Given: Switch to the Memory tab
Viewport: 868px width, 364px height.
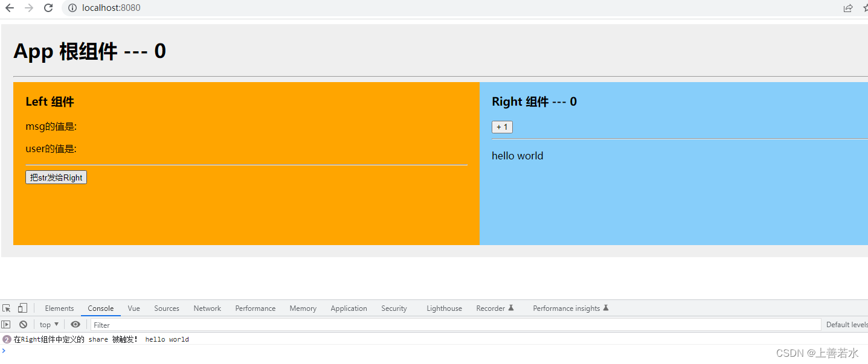Looking at the screenshot, I should [x=303, y=308].
